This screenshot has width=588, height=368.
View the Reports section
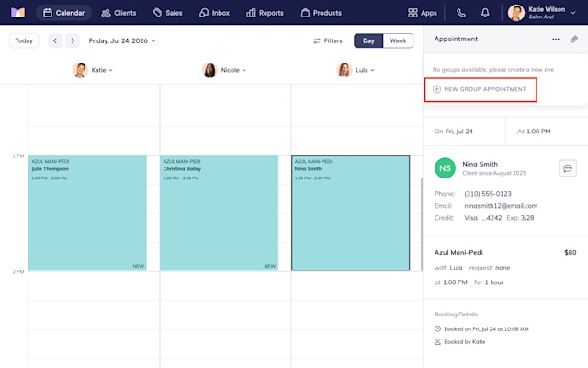tap(265, 13)
